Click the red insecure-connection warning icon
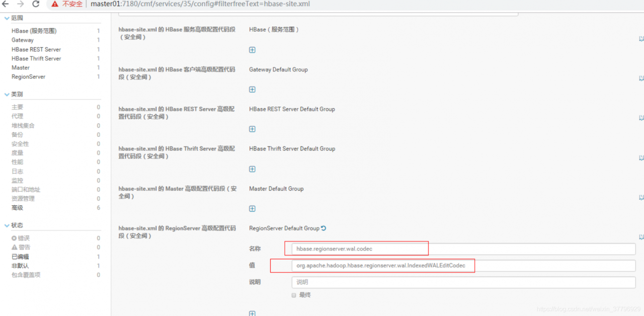Screen dimensions: 644x316 tap(55, 4)
